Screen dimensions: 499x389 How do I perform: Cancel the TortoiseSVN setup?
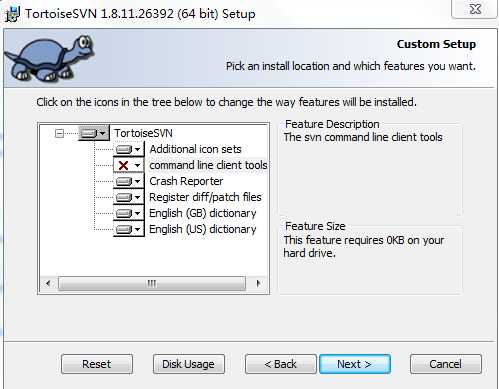446,364
